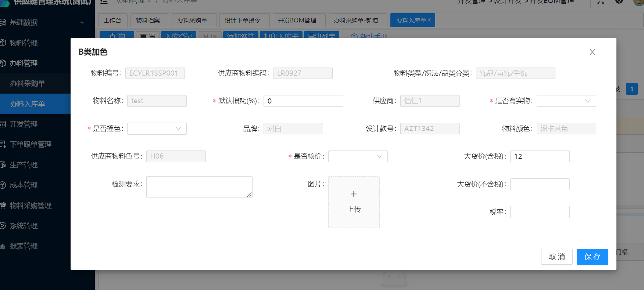
Task: Switch to the 开发BOM管理 tab
Action: 297,21
